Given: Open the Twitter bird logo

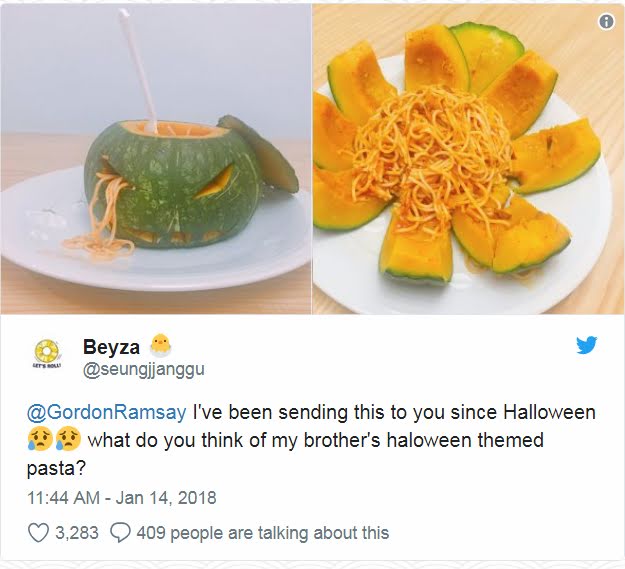Looking at the screenshot, I should pos(586,345).
